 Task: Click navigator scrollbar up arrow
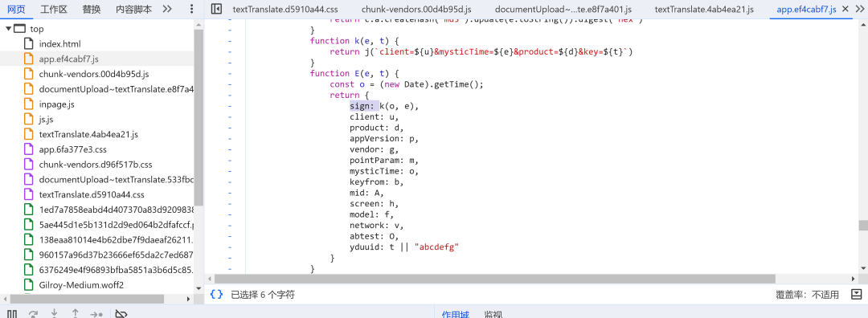[199, 24]
